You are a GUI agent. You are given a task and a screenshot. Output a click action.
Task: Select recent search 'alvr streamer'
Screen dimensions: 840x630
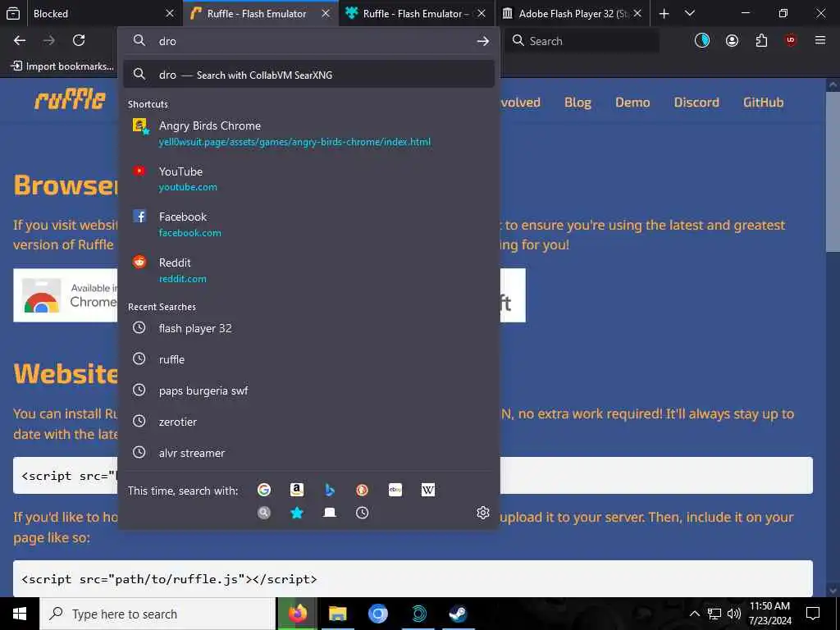308,453
